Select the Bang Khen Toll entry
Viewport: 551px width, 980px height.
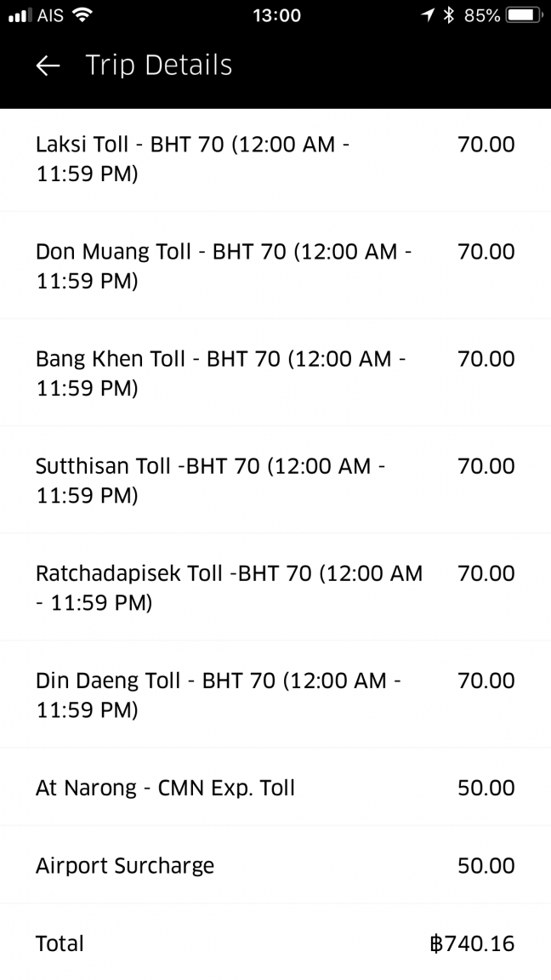tap(275, 373)
